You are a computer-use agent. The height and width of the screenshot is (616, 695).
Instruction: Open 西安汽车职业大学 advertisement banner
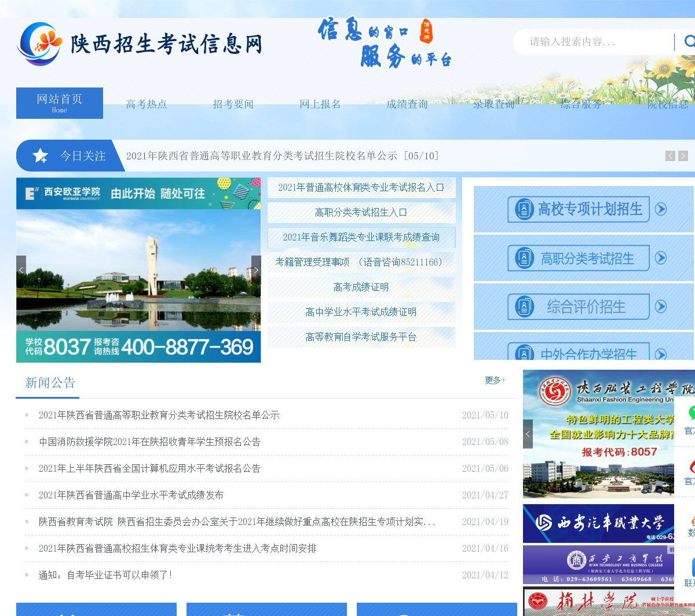pos(598,523)
